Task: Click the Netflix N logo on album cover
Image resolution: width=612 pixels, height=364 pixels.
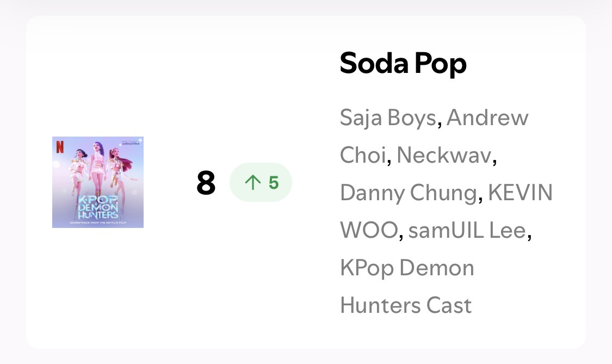Action: [x=60, y=147]
